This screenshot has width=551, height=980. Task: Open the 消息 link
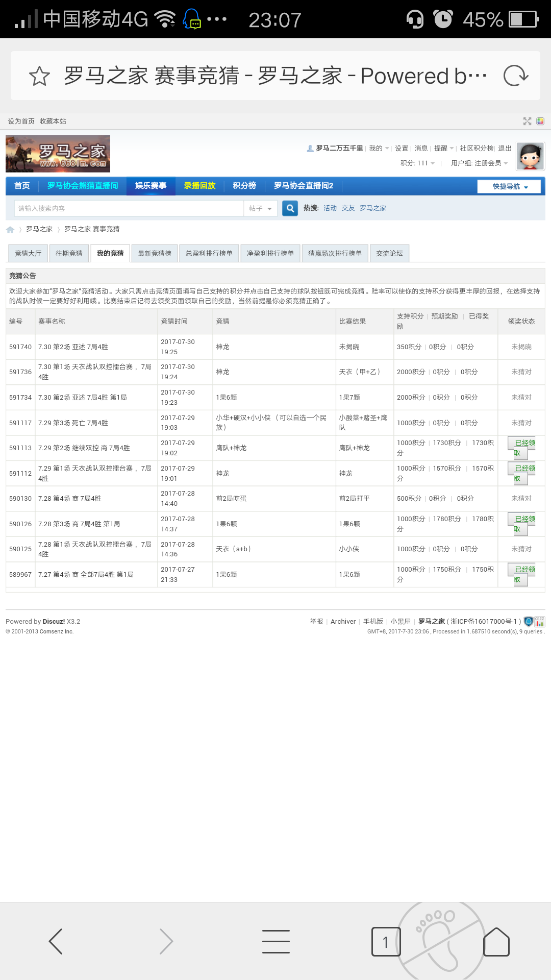click(421, 148)
